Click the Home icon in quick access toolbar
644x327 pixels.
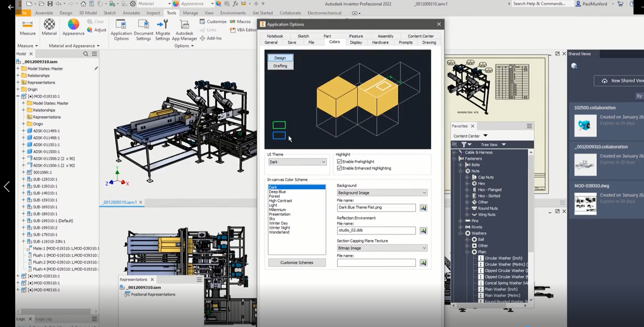[83, 4]
